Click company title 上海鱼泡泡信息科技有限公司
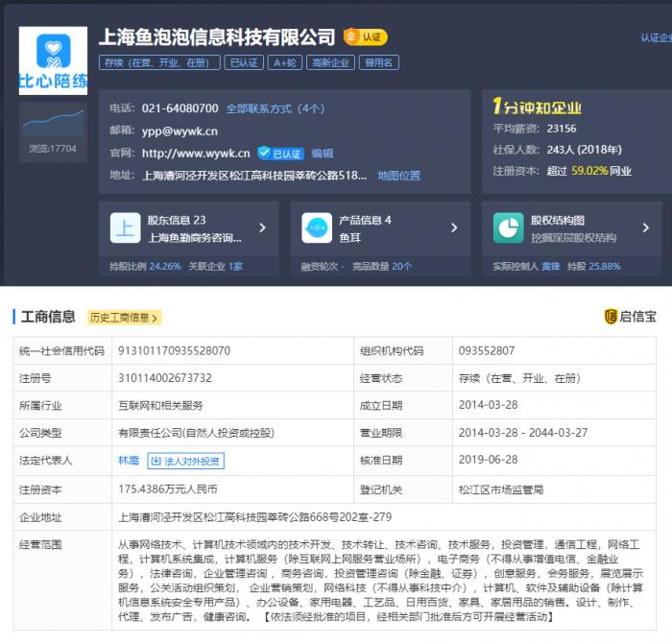672x644 pixels. click(x=217, y=37)
